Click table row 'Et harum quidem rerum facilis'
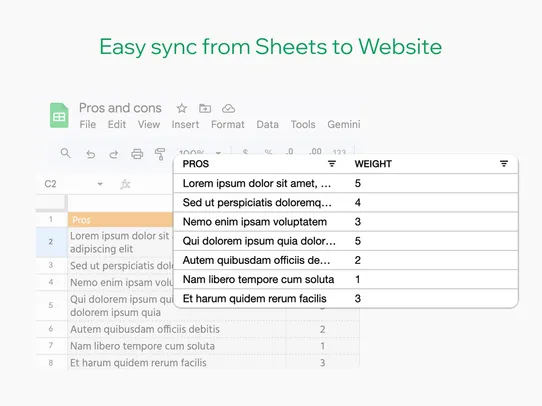Viewport: 542px width, 406px height. (346, 298)
